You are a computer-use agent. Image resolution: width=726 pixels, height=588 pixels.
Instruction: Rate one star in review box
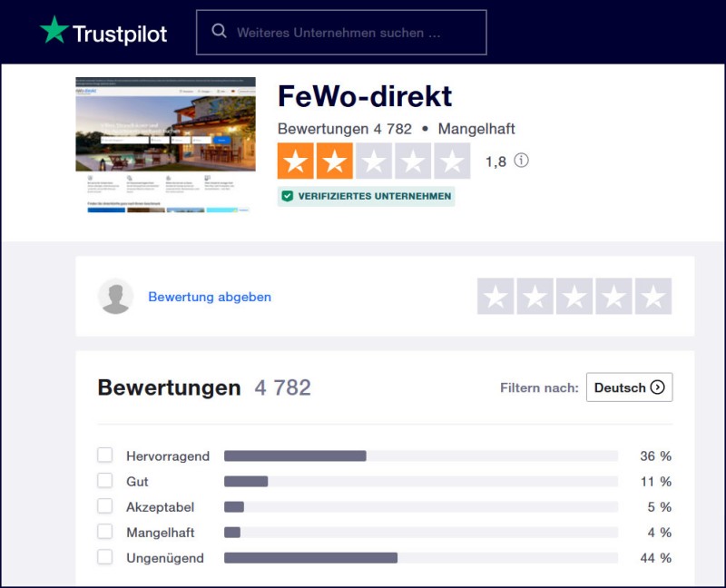(495, 297)
